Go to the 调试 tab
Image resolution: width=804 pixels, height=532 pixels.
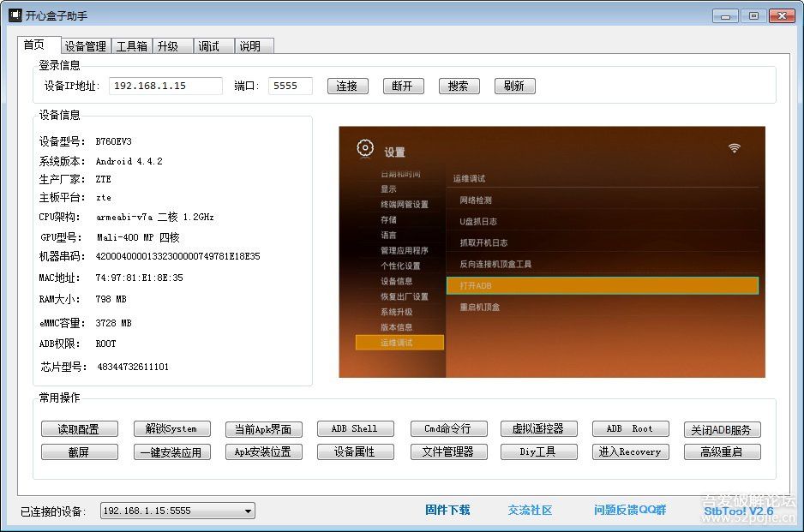tap(208, 46)
